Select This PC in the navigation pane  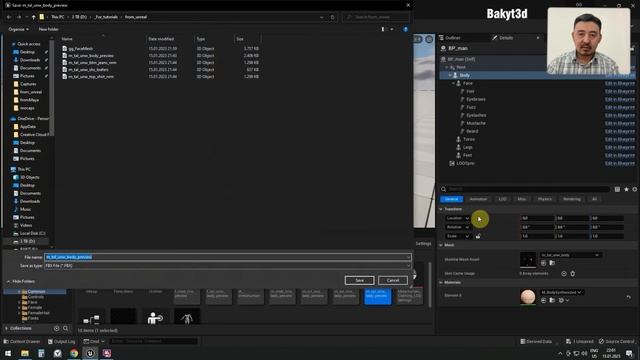click(24, 169)
